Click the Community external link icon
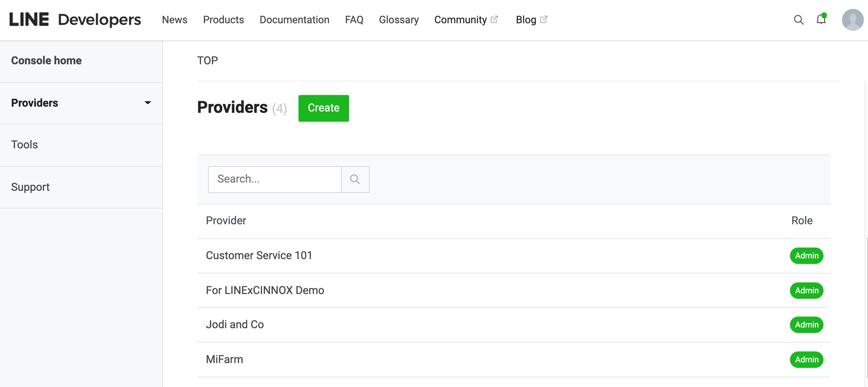This screenshot has width=868, height=387. pos(494,19)
